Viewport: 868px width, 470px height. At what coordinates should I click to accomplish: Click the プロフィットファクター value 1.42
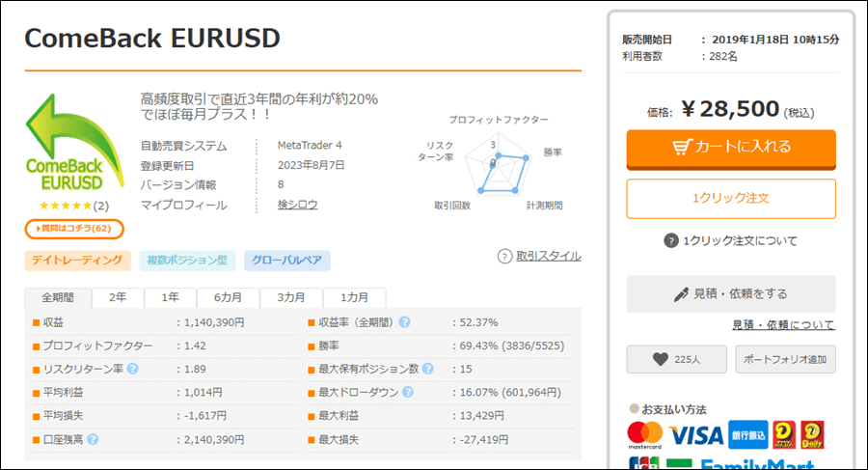click(195, 346)
